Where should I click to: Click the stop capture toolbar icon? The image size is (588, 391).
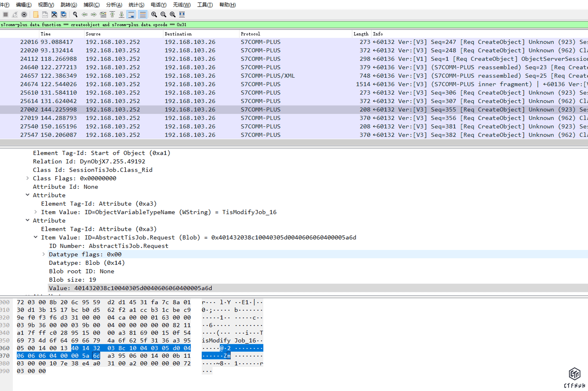click(x=6, y=14)
